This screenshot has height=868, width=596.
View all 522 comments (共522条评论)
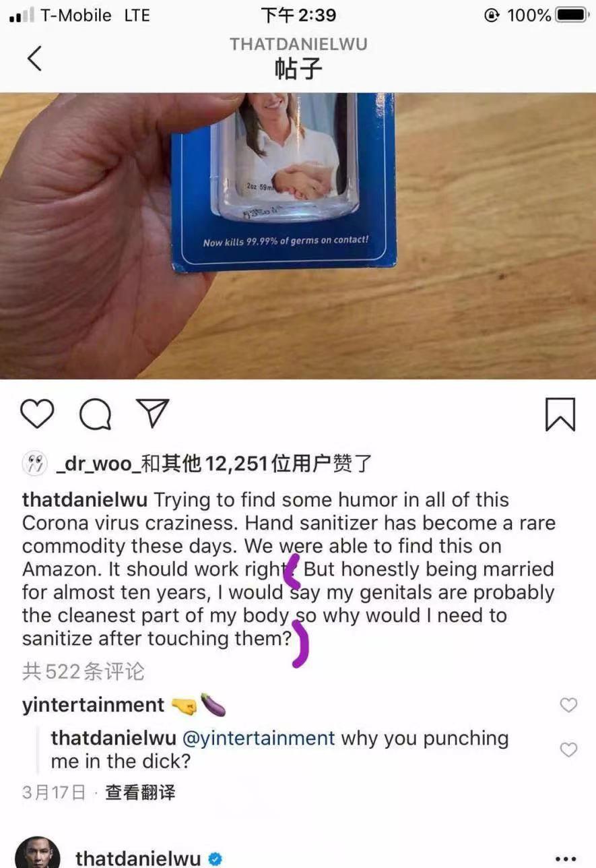pos(84,671)
